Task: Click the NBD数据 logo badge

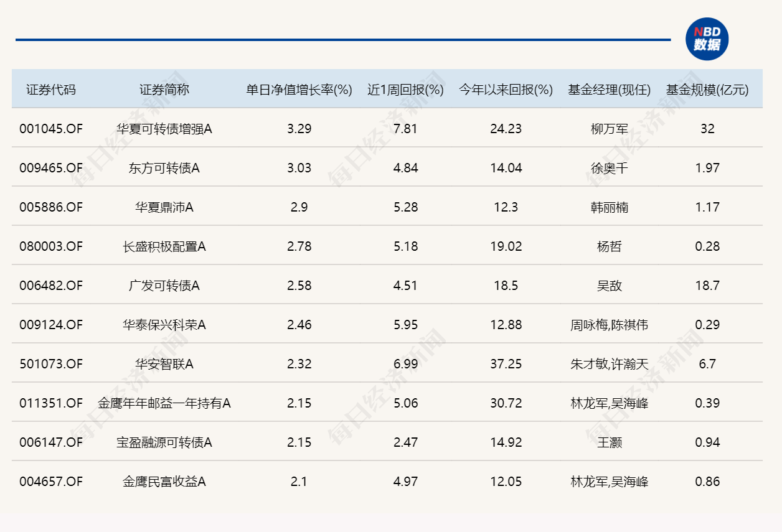Action: pyautogui.click(x=707, y=39)
